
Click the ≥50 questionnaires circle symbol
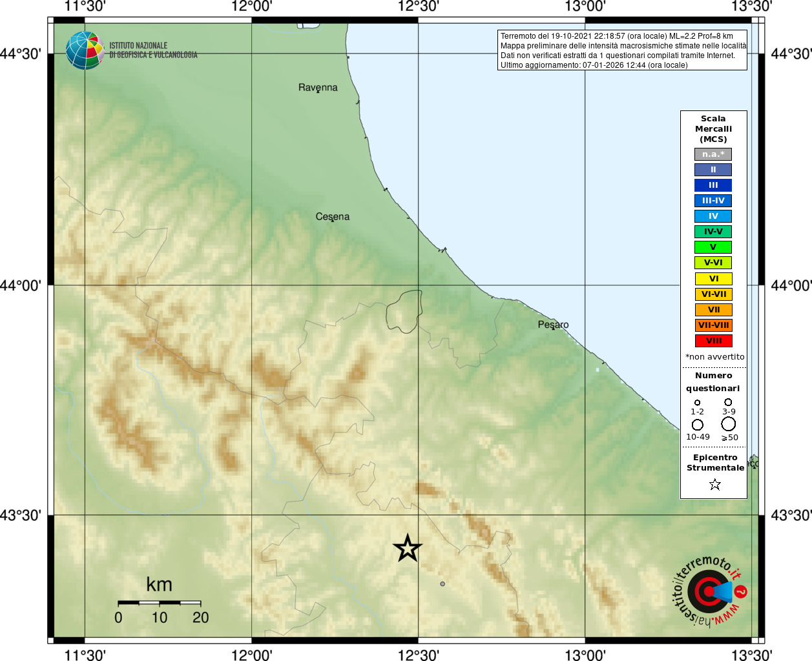pos(729,424)
